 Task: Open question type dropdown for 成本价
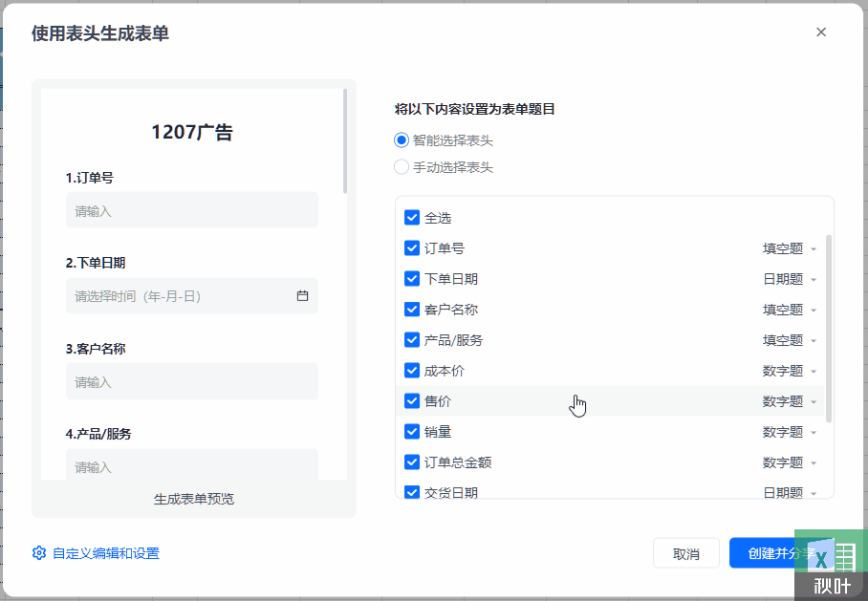[x=790, y=371]
